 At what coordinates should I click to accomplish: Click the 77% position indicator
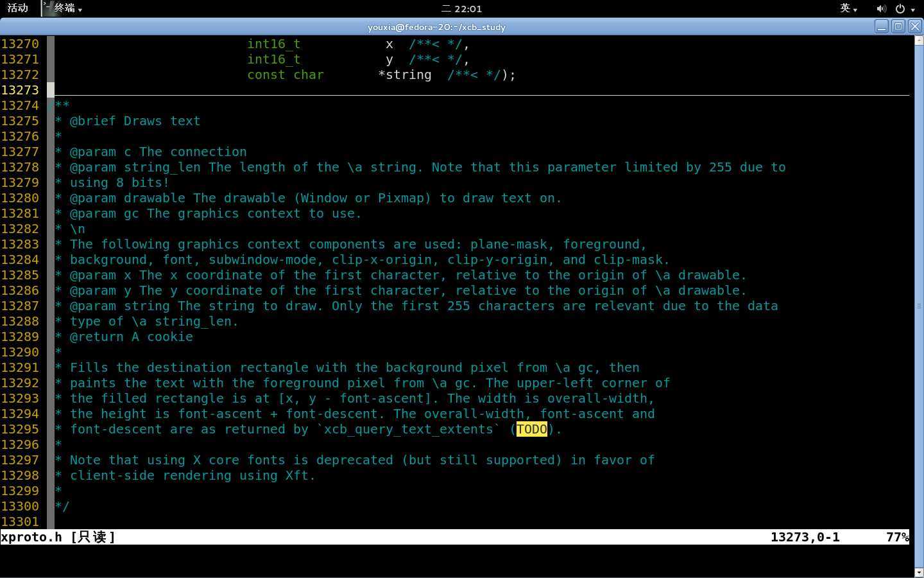click(898, 537)
